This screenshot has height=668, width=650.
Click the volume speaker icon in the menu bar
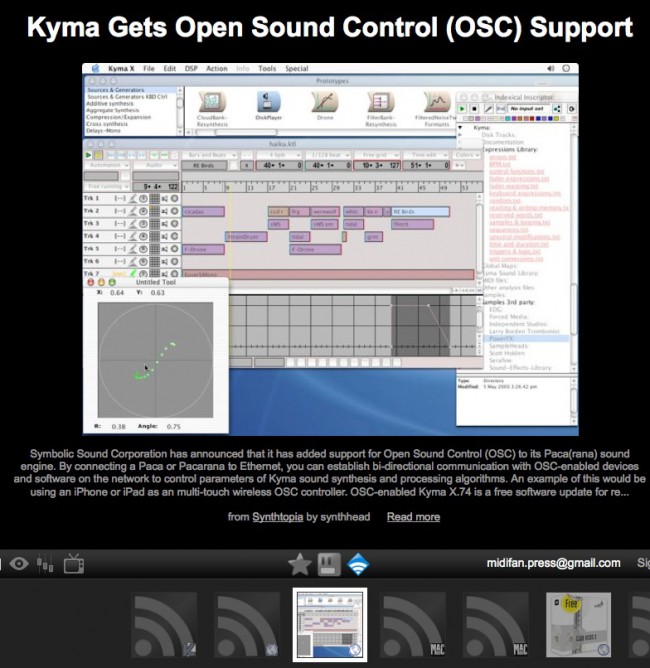(x=551, y=69)
